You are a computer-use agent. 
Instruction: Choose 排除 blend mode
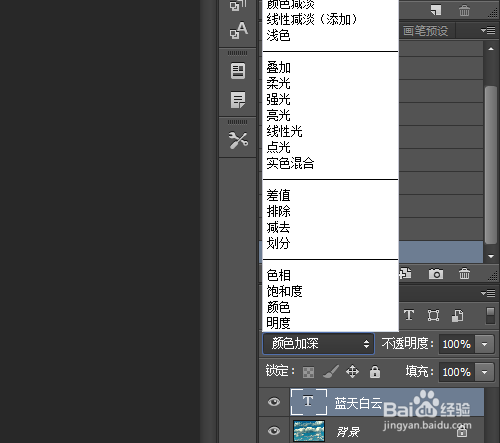tap(279, 211)
